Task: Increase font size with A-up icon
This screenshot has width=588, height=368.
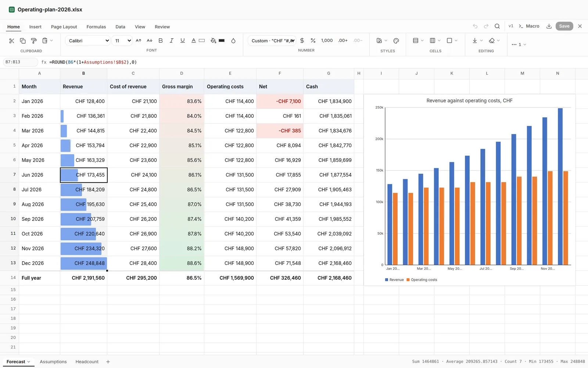Action: pos(139,41)
